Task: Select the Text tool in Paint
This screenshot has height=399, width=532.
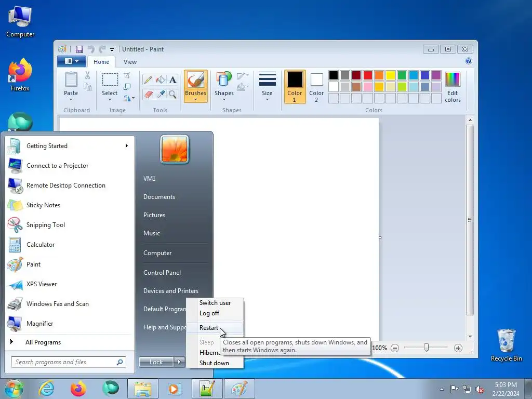Action: [172, 79]
